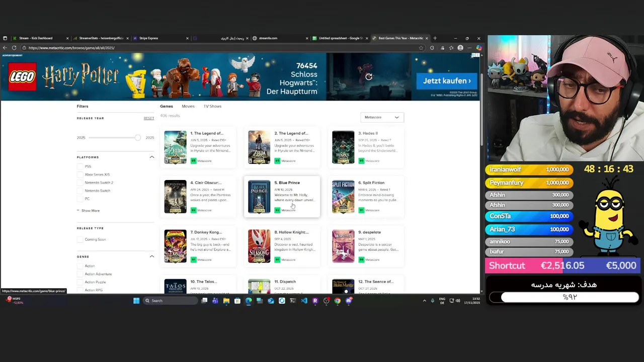Enable the Coming Soon release type

[x=80, y=239]
